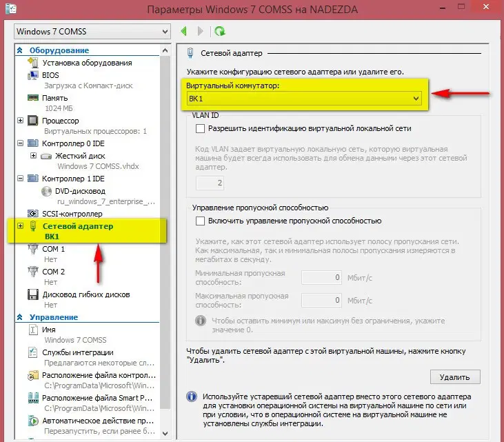Viewport: 504px width, 442px height.
Task: Click the blue info icon near bottom
Action: click(x=192, y=396)
